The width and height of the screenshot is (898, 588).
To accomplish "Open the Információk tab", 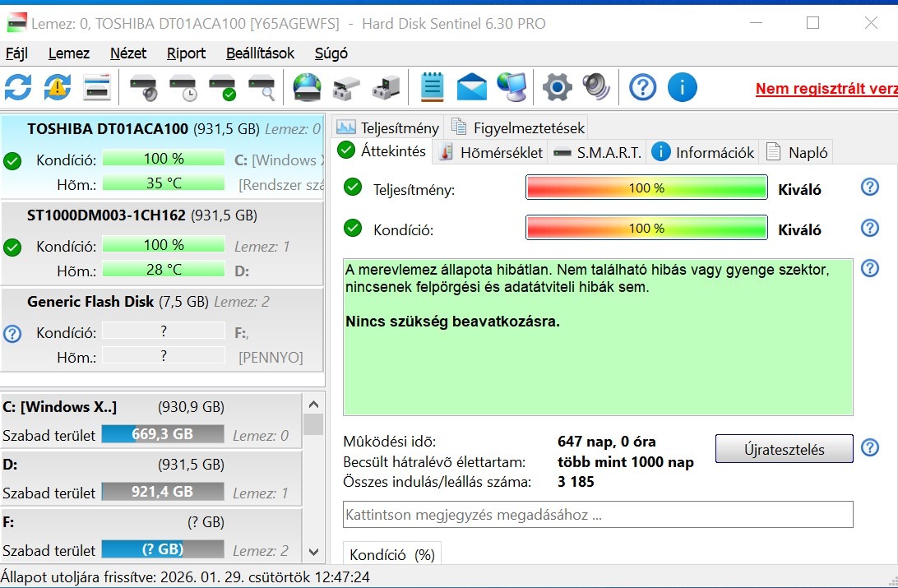I will point(703,152).
